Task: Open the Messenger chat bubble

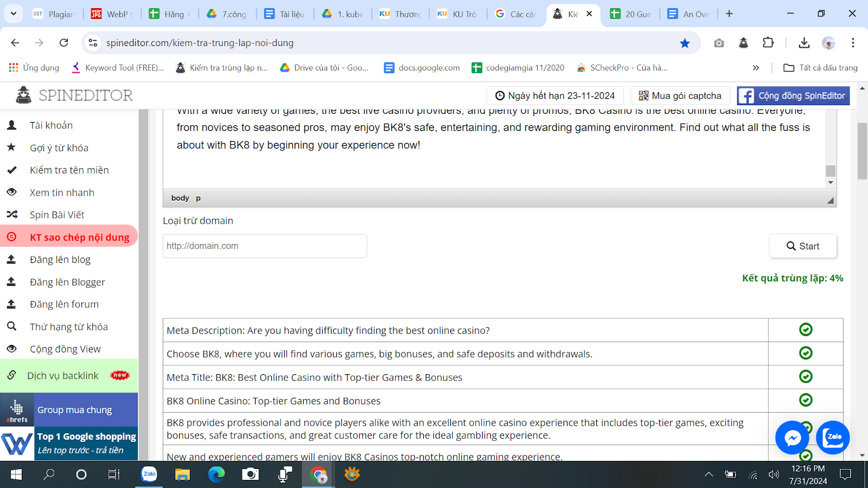Action: point(792,437)
